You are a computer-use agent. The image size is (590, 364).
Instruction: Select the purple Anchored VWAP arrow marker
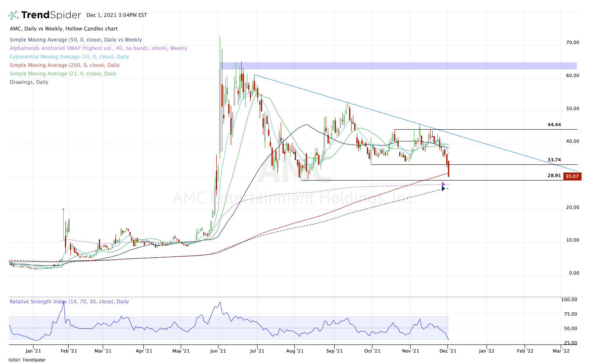click(x=444, y=184)
